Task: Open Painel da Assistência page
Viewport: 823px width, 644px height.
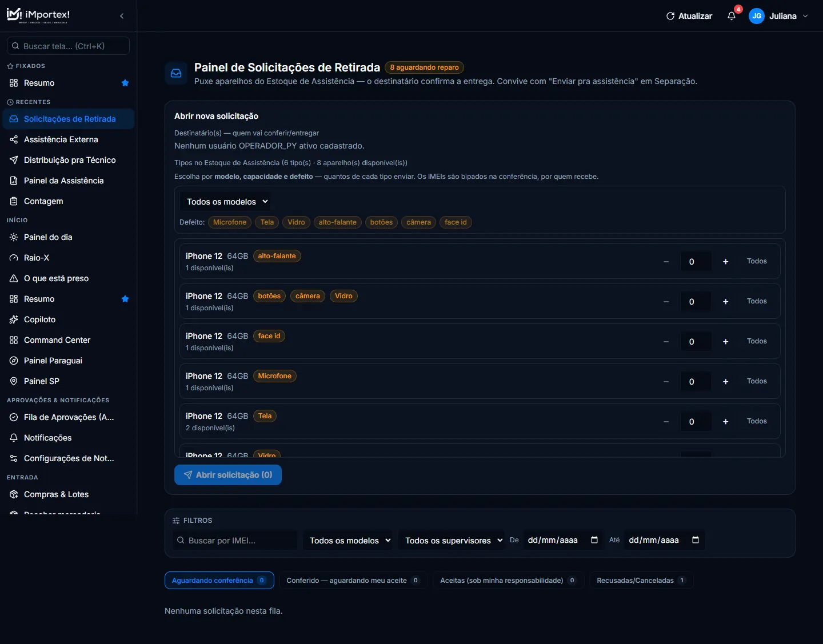Action: 69,181
